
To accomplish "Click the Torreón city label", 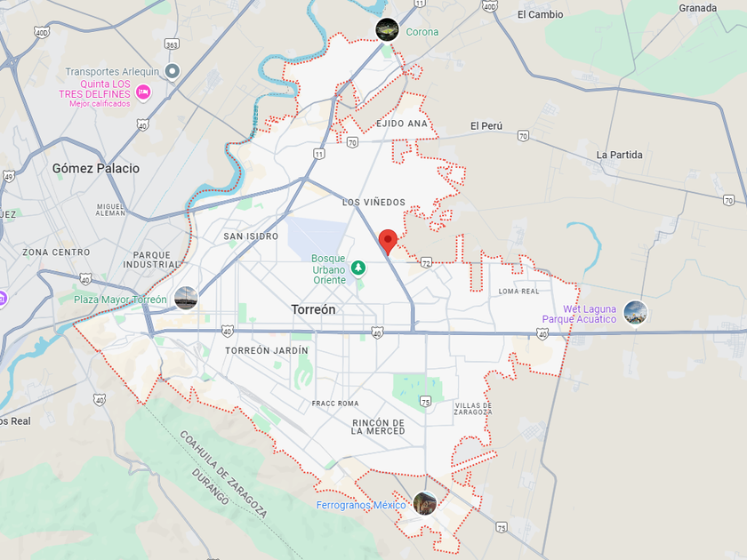I will point(313,309).
